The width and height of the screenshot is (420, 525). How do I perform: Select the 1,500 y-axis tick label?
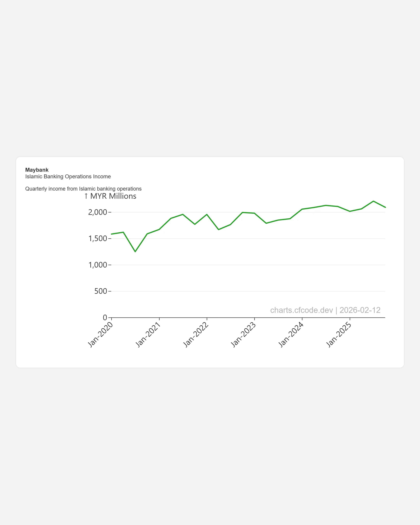pyautogui.click(x=97, y=238)
